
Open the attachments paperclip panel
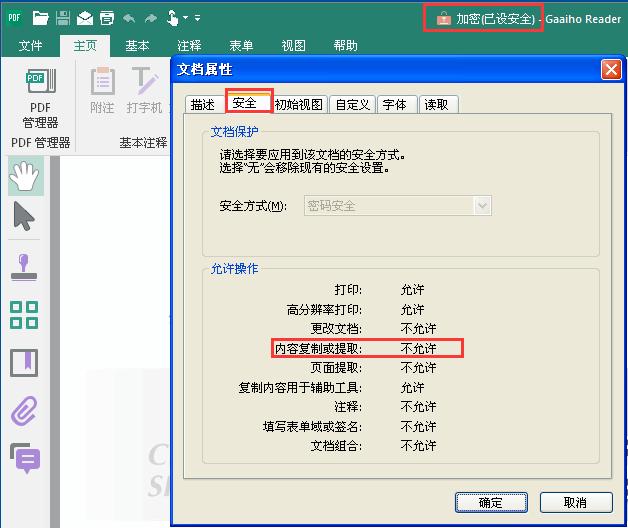[x=24, y=411]
